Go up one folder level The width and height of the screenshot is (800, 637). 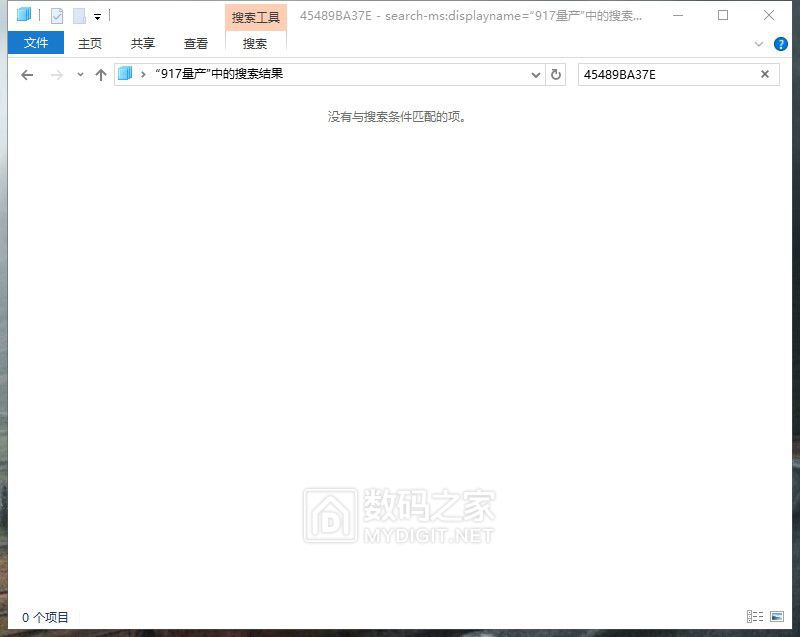point(100,75)
